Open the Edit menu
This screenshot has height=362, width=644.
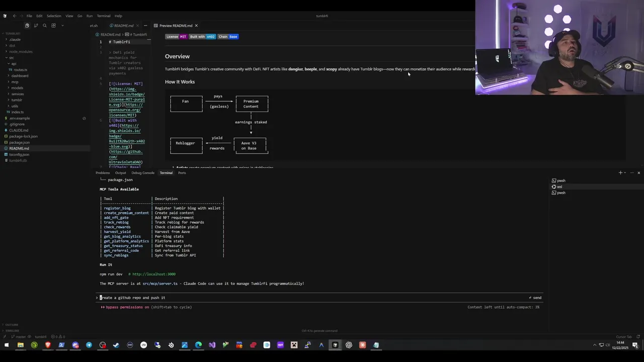tap(39, 16)
